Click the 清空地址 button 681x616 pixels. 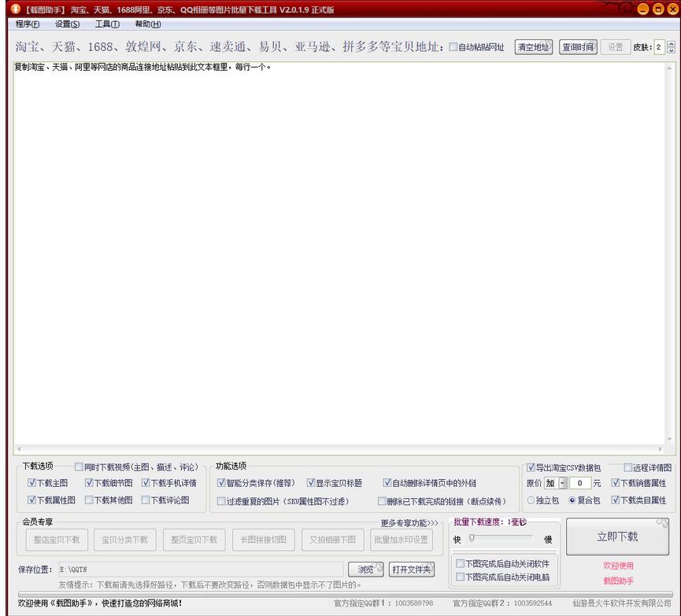coord(533,46)
